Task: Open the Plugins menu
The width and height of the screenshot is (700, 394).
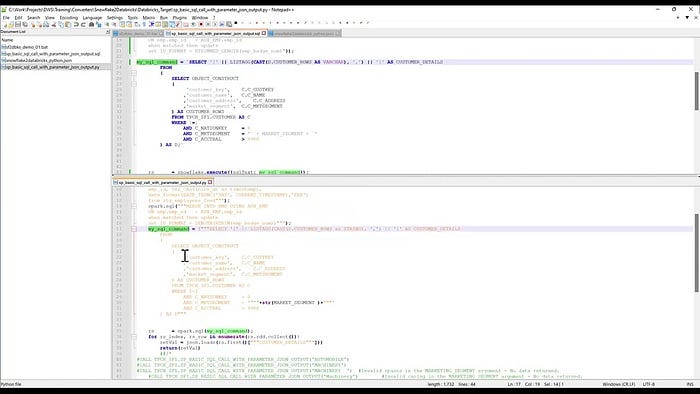Action: click(x=179, y=17)
